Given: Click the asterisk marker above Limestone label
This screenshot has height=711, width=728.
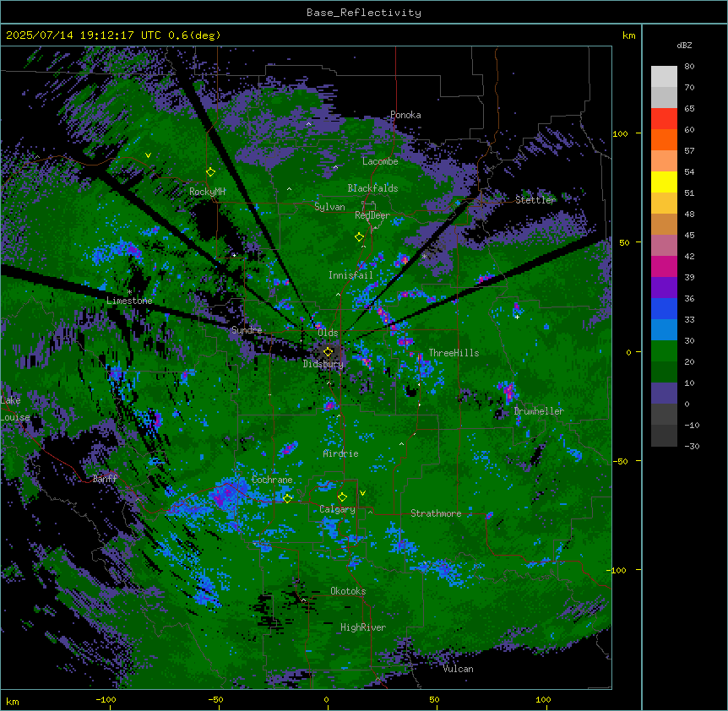Looking at the screenshot, I should [129, 292].
